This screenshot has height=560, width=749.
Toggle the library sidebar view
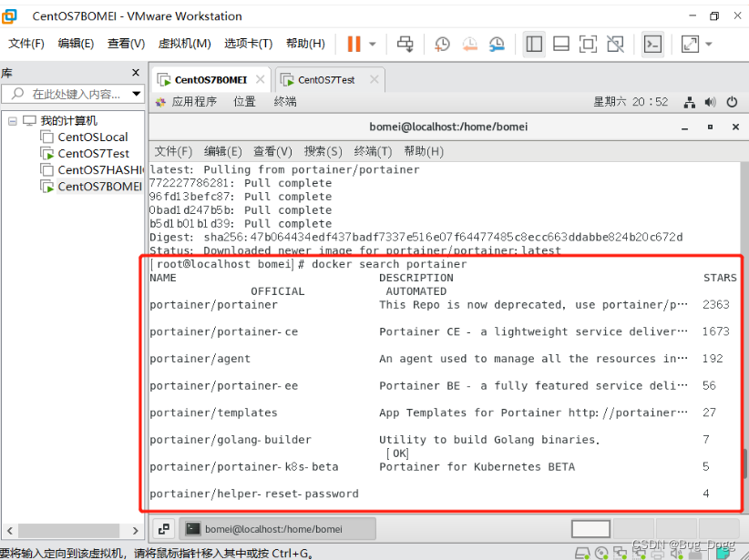[534, 44]
